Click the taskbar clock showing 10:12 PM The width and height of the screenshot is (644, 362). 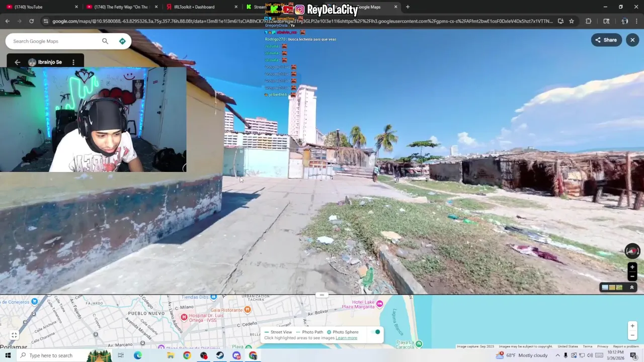(616, 355)
